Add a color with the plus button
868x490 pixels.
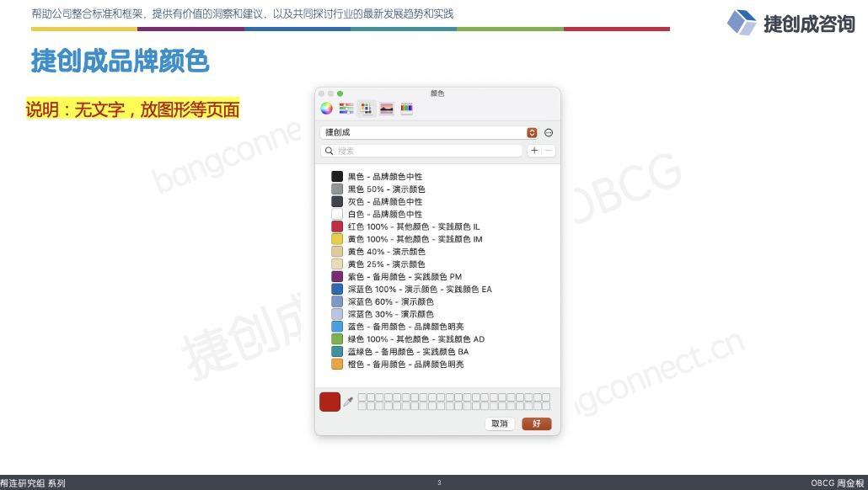pyautogui.click(x=534, y=151)
